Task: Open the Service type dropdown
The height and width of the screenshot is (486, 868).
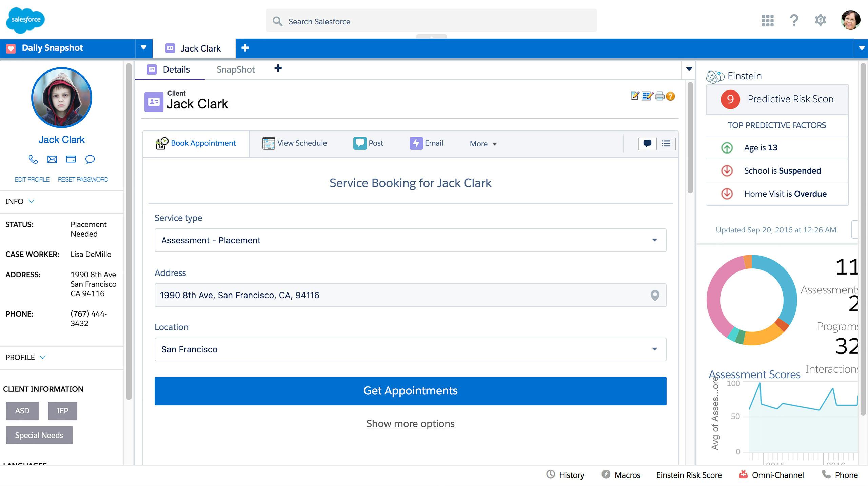Action: click(x=410, y=240)
